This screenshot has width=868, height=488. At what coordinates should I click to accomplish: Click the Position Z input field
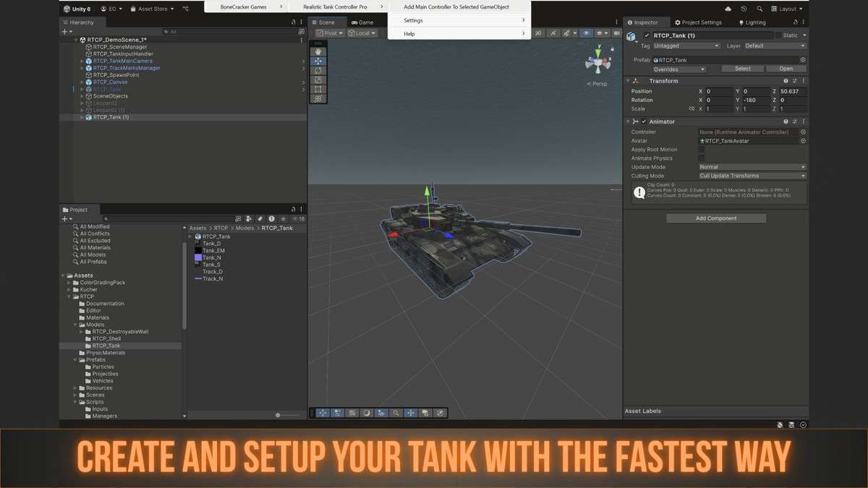coord(793,92)
